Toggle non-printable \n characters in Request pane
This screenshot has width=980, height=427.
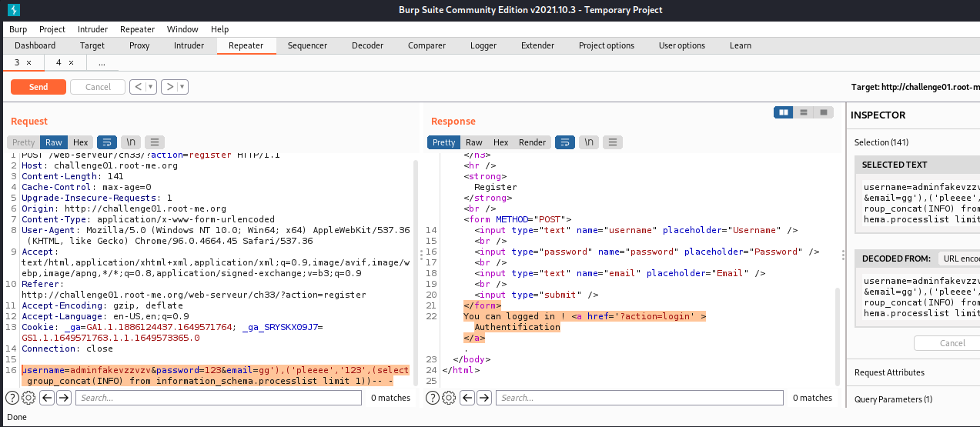pos(132,142)
